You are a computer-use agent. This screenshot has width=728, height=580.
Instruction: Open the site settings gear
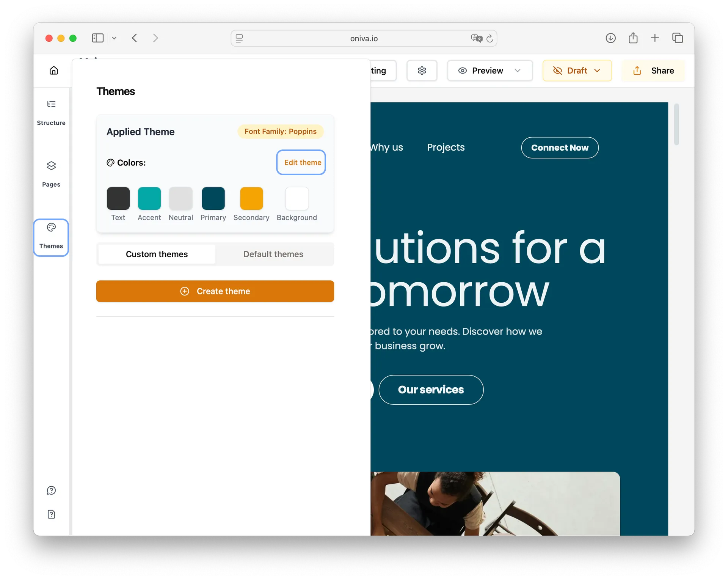click(422, 70)
